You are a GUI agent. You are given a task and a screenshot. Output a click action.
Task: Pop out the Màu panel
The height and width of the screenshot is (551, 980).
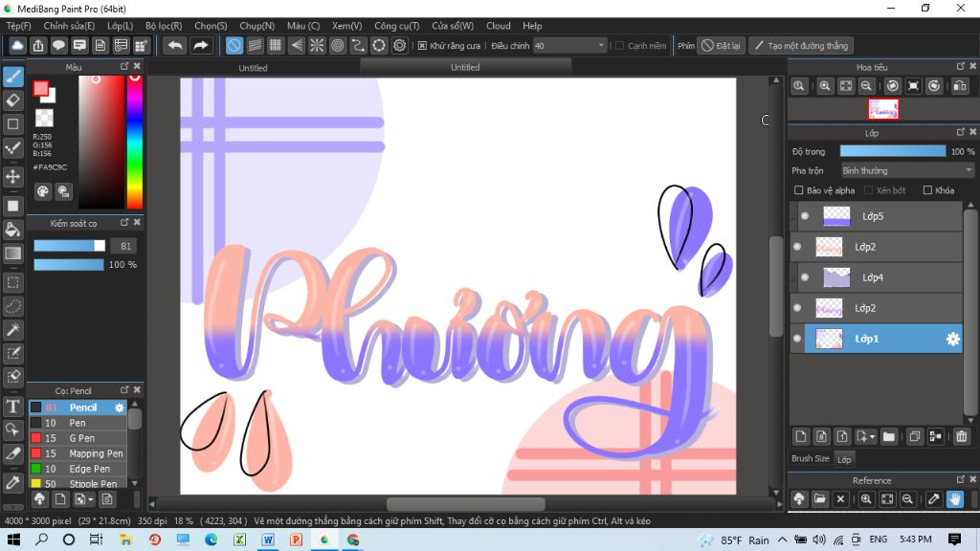click(x=124, y=66)
